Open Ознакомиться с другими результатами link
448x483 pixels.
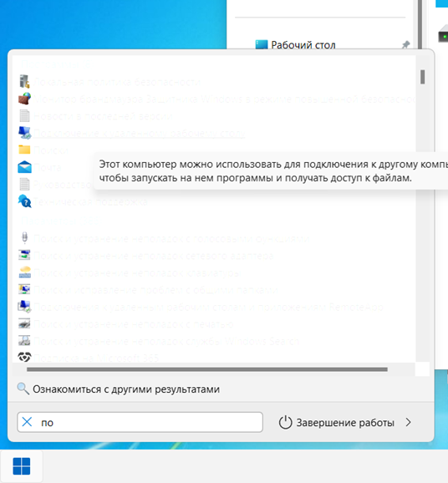point(126,389)
